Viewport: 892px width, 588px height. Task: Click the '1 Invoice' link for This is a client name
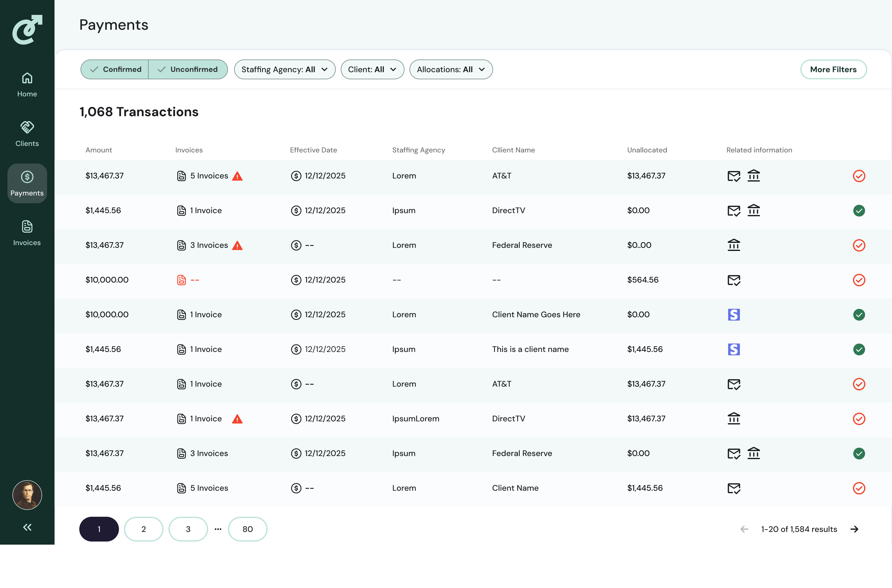tap(206, 349)
